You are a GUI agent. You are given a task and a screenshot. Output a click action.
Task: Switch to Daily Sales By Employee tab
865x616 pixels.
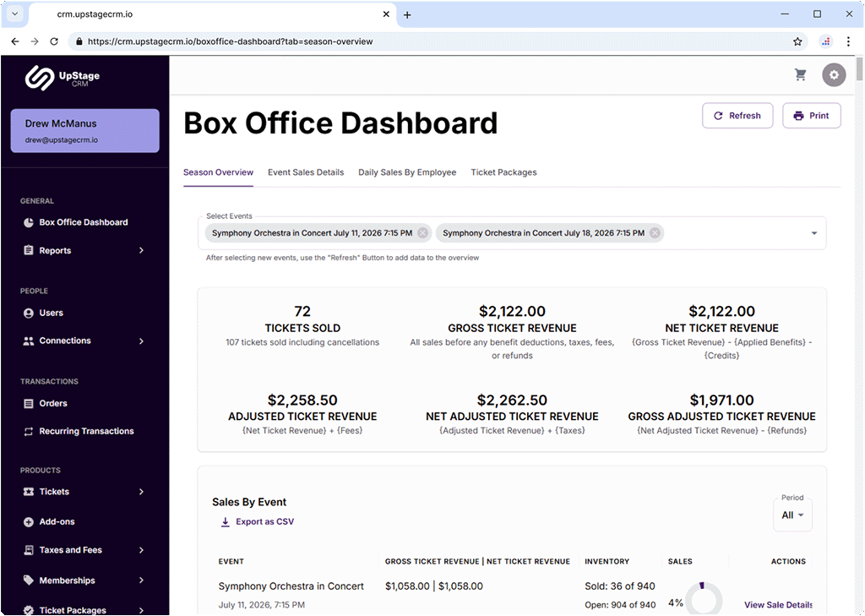tap(407, 172)
